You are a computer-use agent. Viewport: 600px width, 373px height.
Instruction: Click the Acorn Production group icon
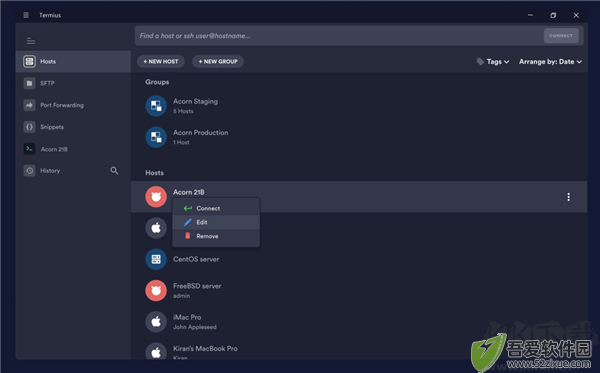[x=156, y=137]
